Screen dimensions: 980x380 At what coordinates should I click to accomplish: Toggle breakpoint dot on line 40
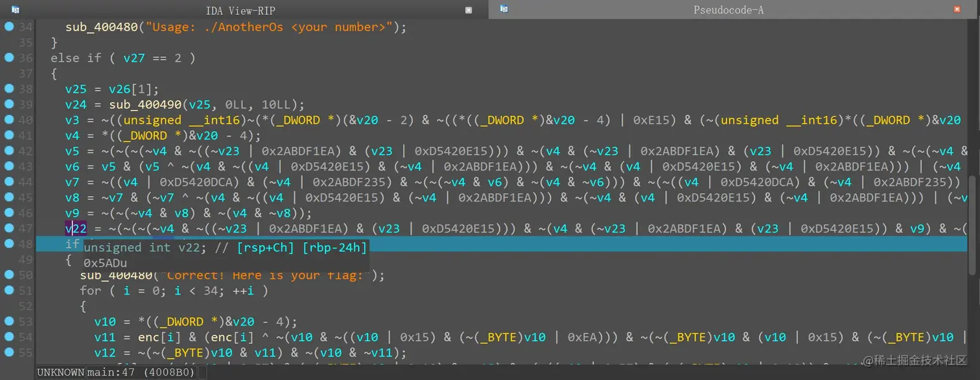8,120
